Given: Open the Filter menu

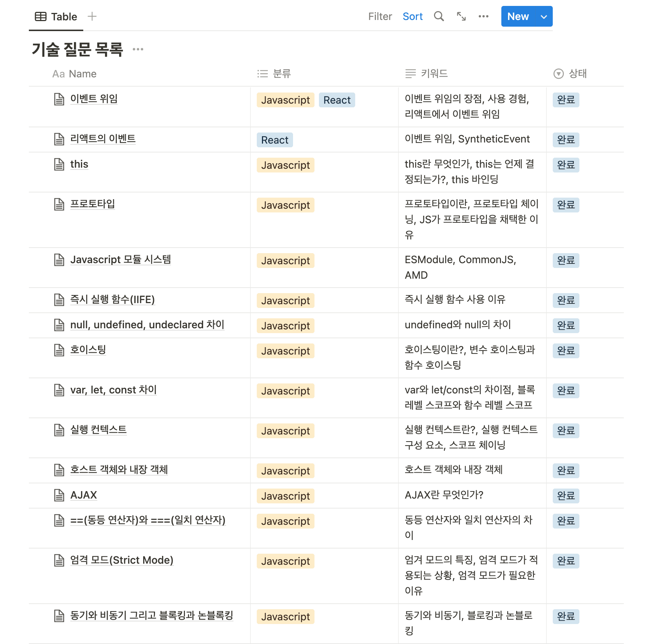Looking at the screenshot, I should point(380,17).
